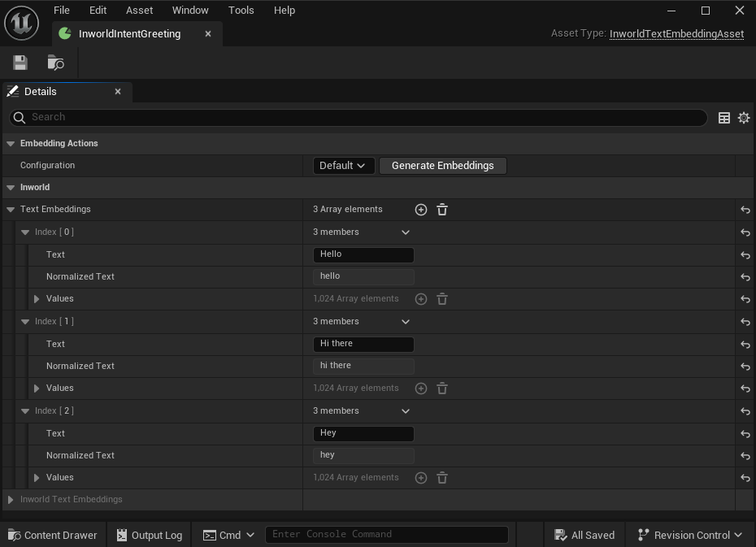The height and width of the screenshot is (547, 756).
Task: Open Index [0] members options chevron
Action: [406, 232]
